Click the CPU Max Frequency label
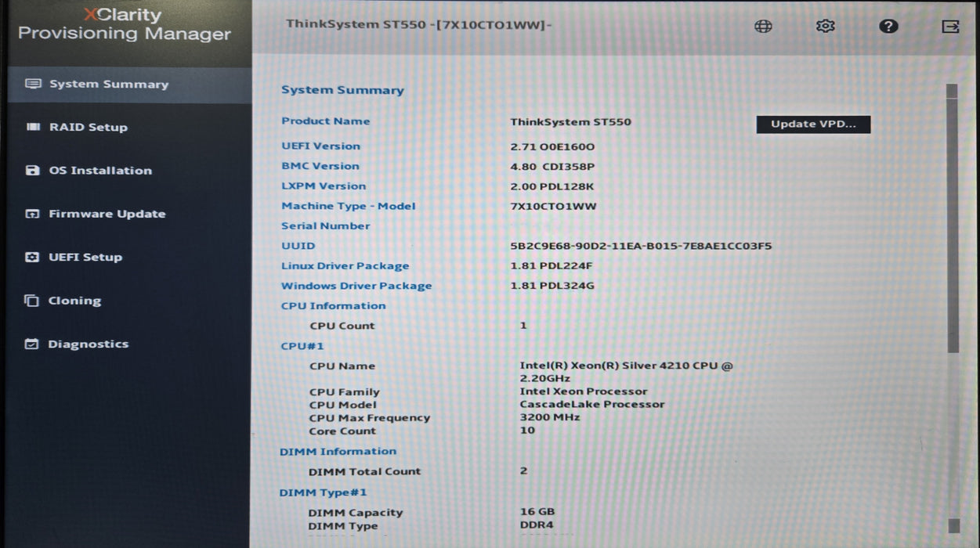The height and width of the screenshot is (548, 980). (370, 418)
